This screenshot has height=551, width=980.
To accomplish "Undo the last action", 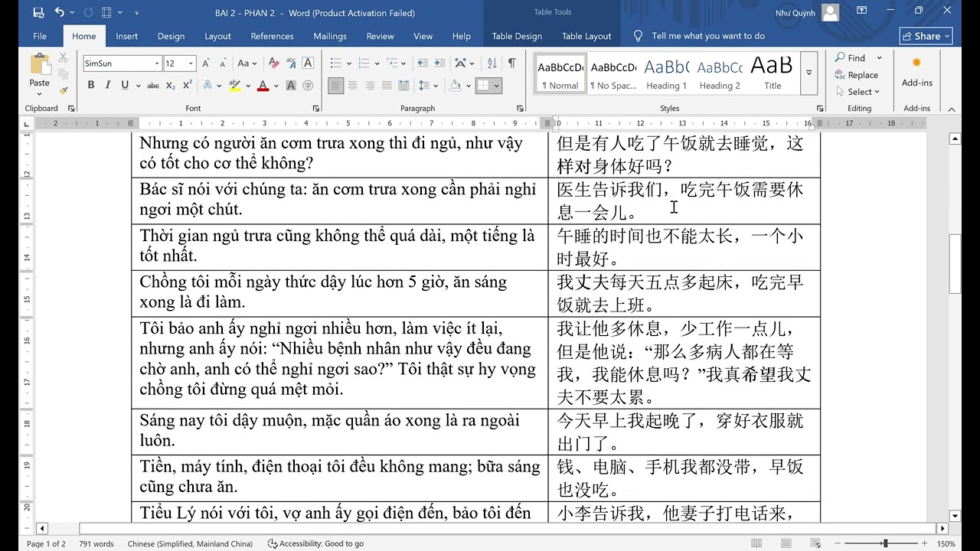I will [x=60, y=12].
